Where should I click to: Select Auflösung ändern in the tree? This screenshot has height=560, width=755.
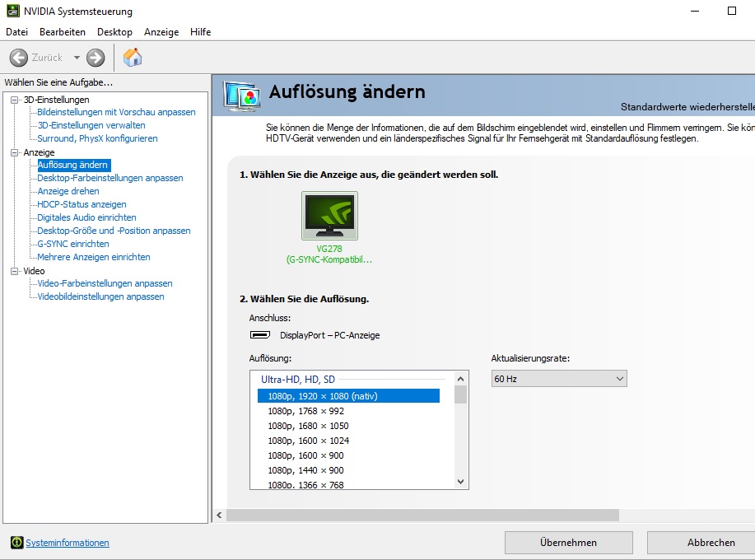click(x=72, y=165)
